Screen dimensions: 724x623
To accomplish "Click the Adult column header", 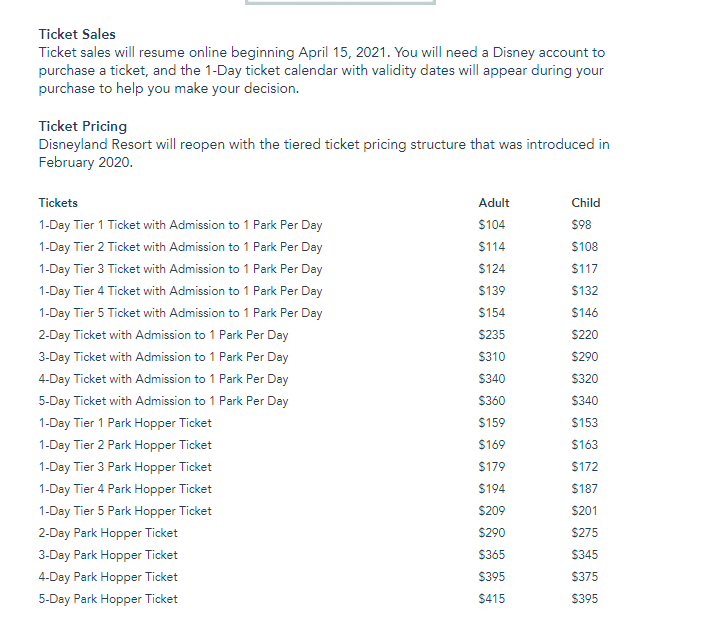I will click(494, 203).
